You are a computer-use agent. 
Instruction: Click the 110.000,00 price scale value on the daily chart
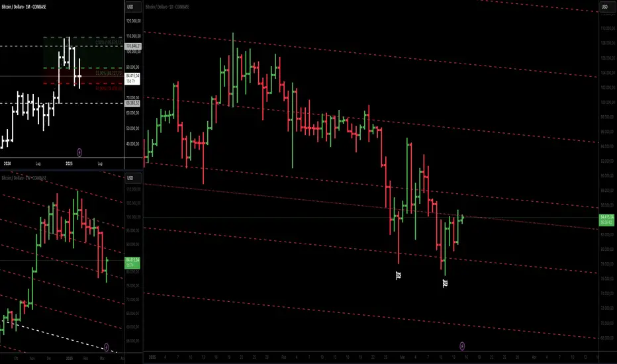pos(607,28)
